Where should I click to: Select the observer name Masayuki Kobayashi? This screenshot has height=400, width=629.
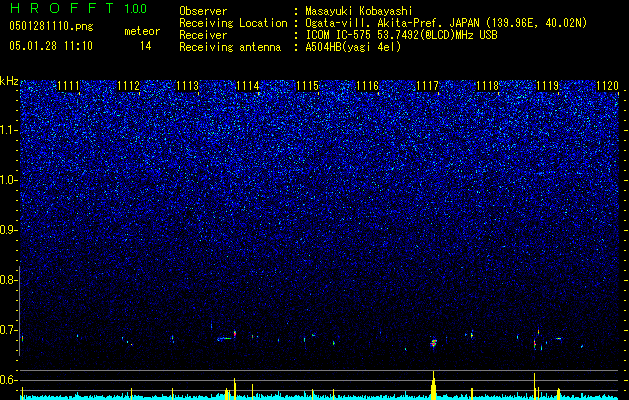359,11
